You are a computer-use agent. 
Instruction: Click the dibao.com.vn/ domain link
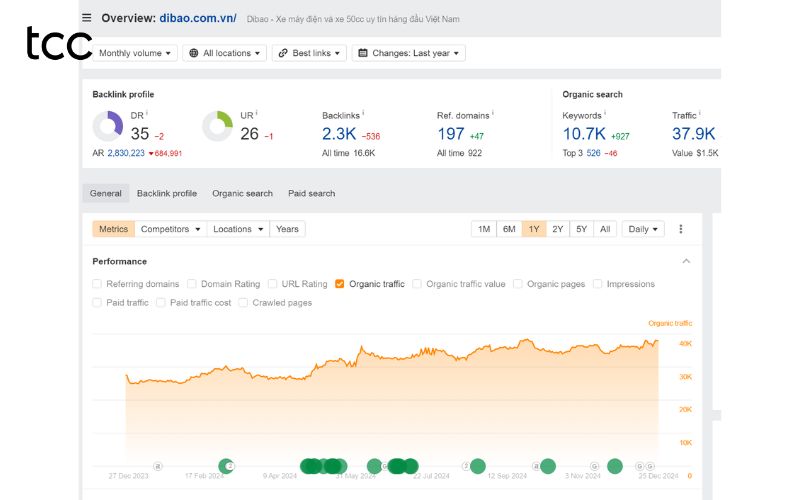pyautogui.click(x=197, y=18)
